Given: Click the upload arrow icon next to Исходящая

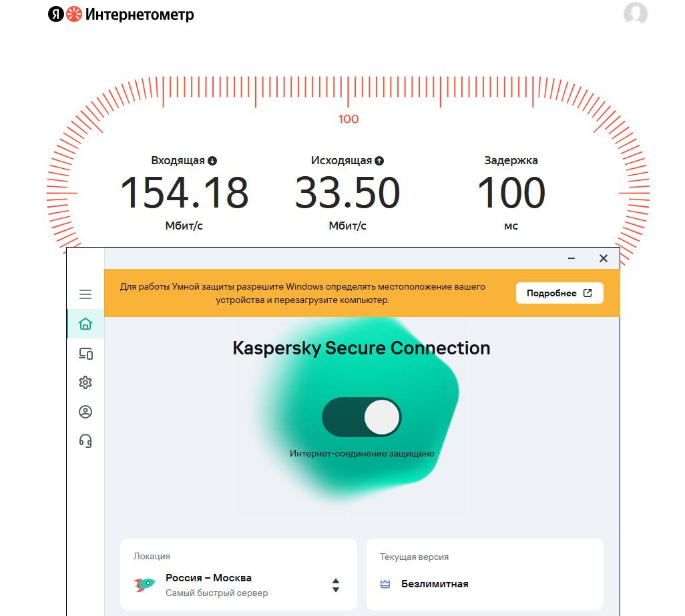Looking at the screenshot, I should point(379,161).
